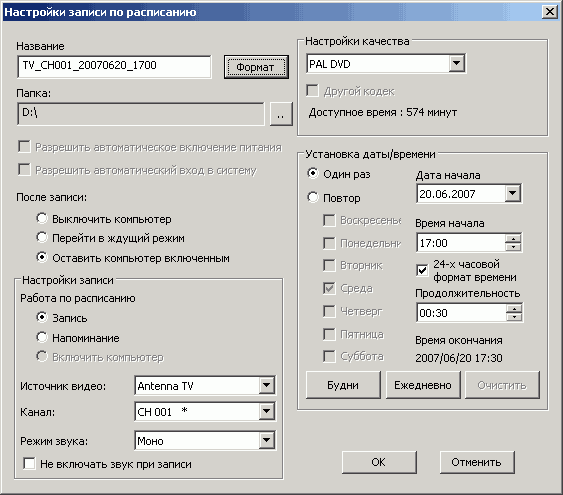The height and width of the screenshot is (495, 563).
Task: Click the Формат button
Action: [256, 67]
